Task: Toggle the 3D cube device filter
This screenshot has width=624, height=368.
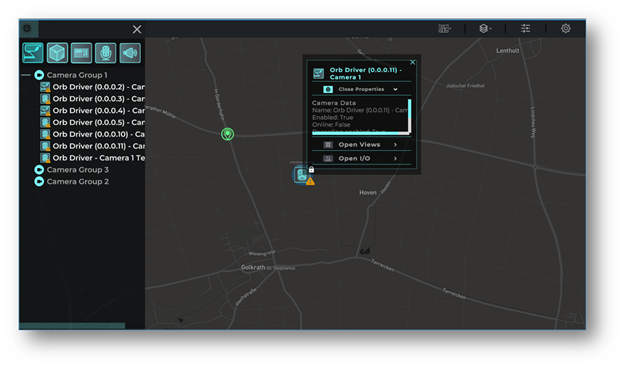Action: pyautogui.click(x=57, y=53)
